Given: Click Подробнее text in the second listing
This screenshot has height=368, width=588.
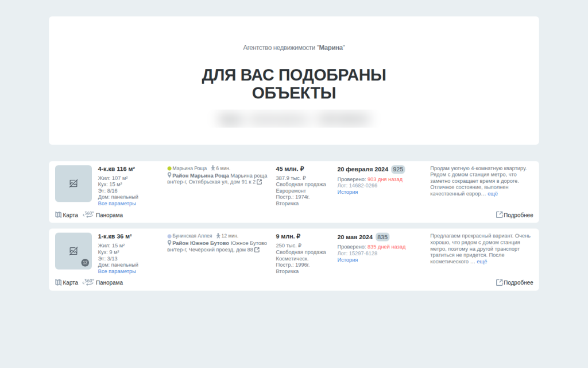Looking at the screenshot, I should (519, 283).
